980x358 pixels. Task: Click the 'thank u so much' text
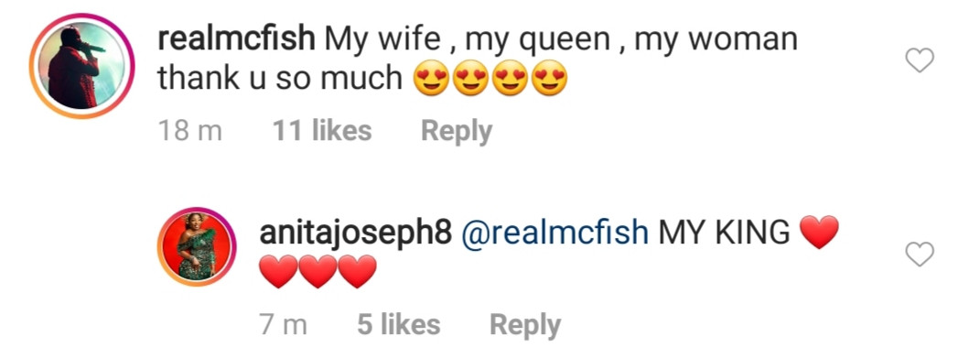click(280, 79)
